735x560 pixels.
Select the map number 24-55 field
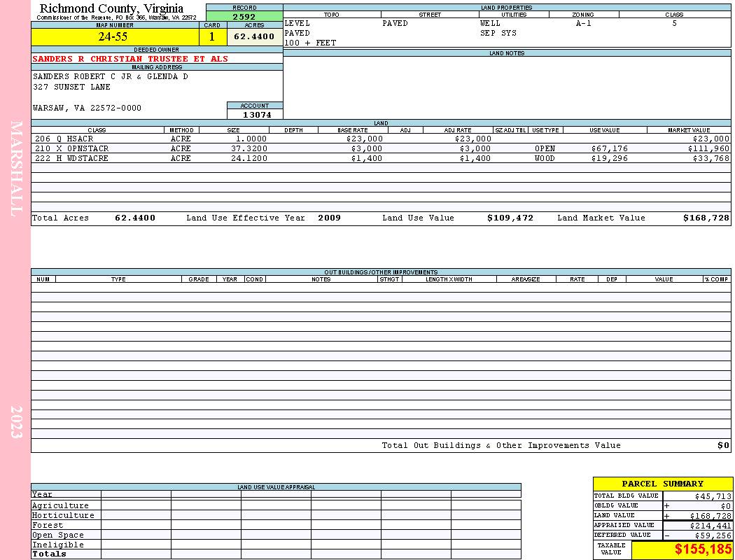[x=115, y=36]
